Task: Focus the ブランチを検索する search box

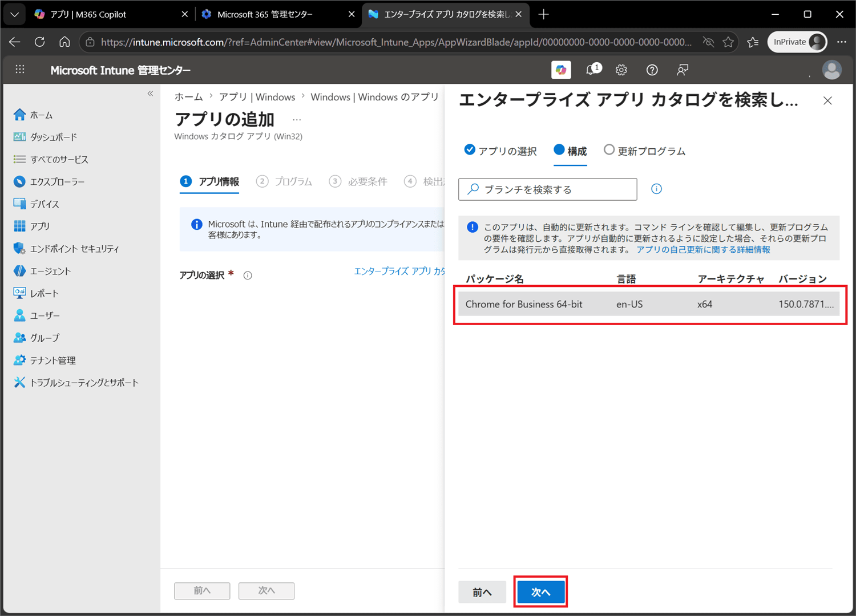Action: (x=548, y=189)
